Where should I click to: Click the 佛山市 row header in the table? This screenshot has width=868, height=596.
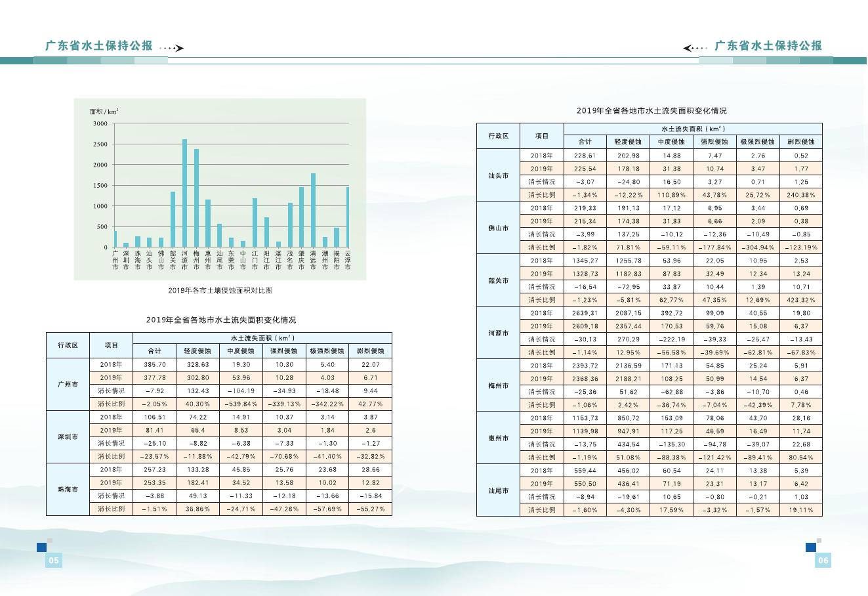click(x=499, y=228)
